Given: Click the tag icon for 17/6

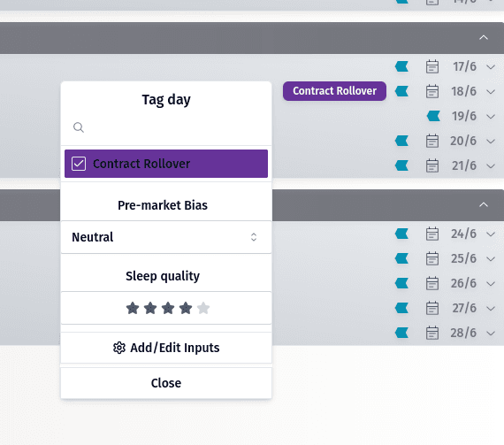Looking at the screenshot, I should [x=401, y=66].
